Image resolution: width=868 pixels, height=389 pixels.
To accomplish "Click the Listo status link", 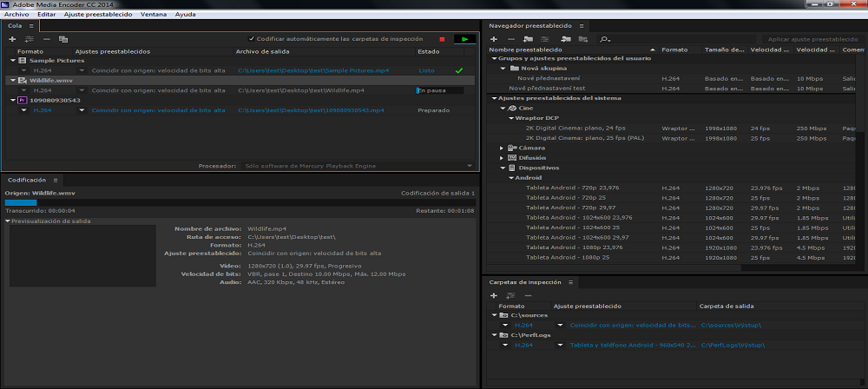I will pyautogui.click(x=427, y=70).
